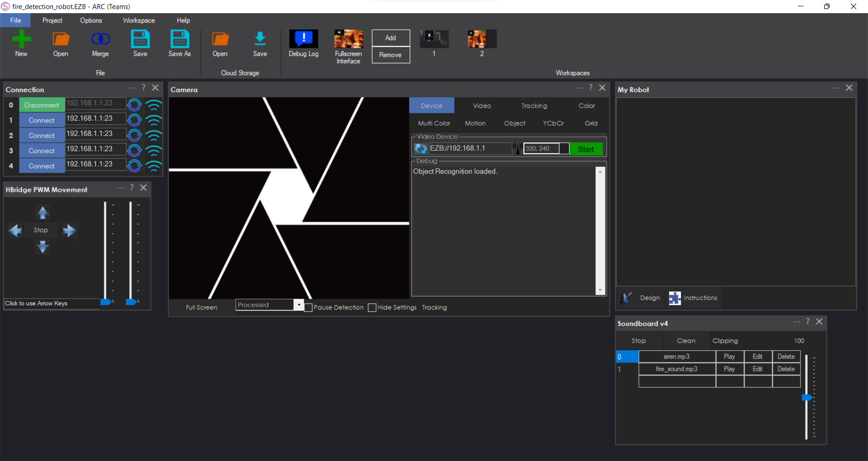Viewport: 868px width, 461px height.
Task: Refresh connection 0 with the sync icon
Action: point(134,105)
